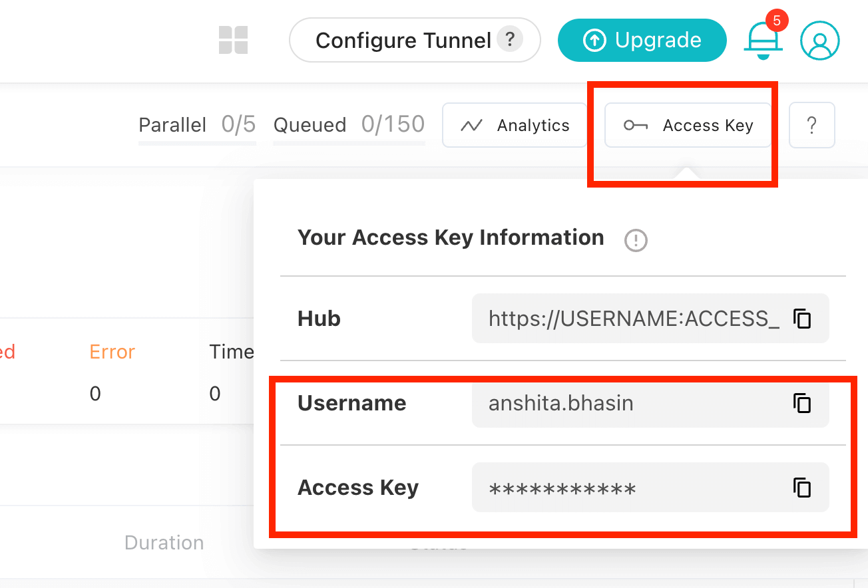Click the Error column header
Viewport: 868px width, 588px height.
pos(111,351)
